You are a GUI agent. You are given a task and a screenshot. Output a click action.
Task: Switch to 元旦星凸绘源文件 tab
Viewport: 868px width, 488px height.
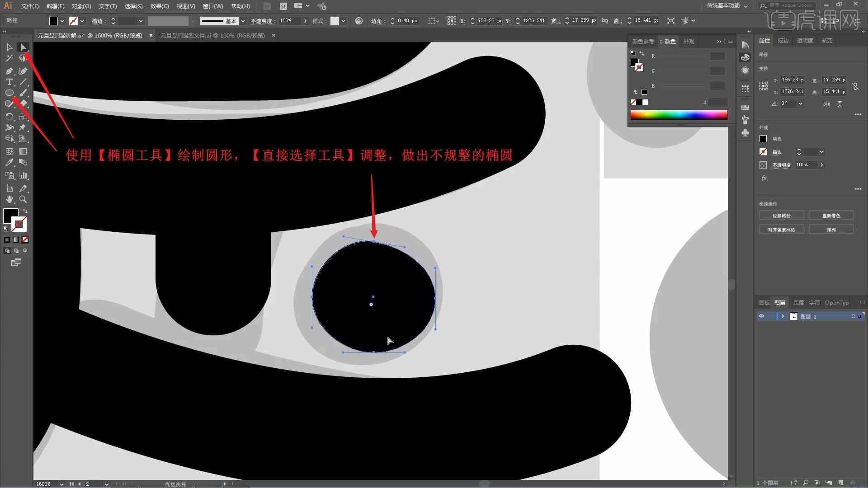(215, 35)
